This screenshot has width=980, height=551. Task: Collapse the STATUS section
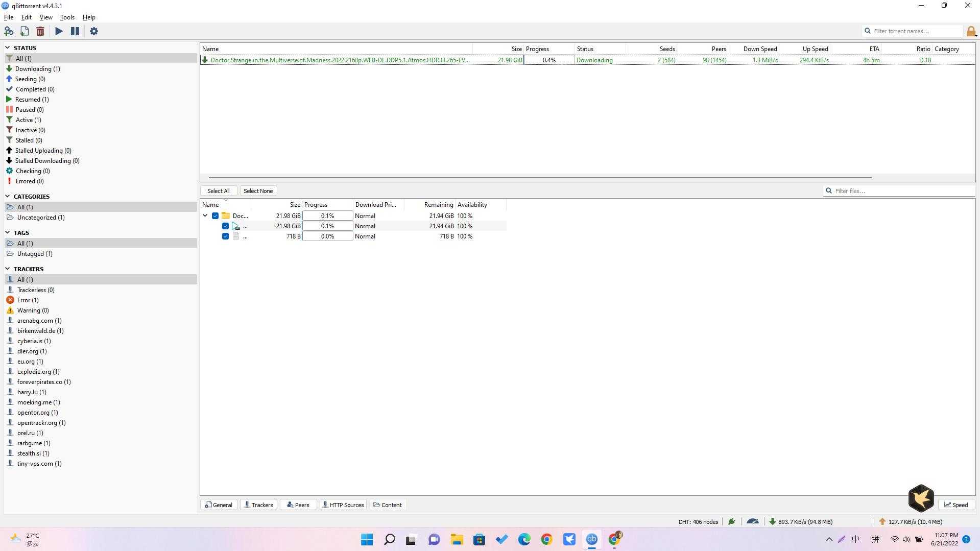point(8,47)
